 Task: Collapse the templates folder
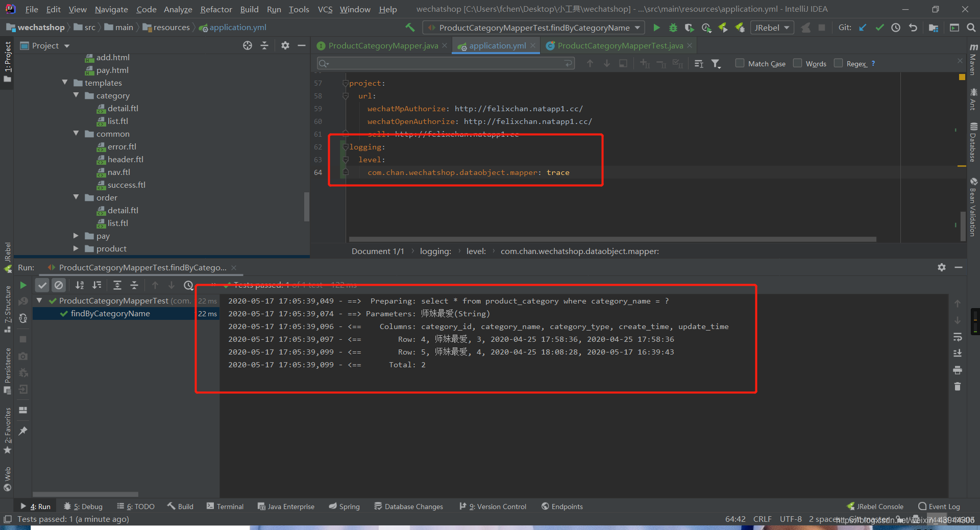point(65,82)
